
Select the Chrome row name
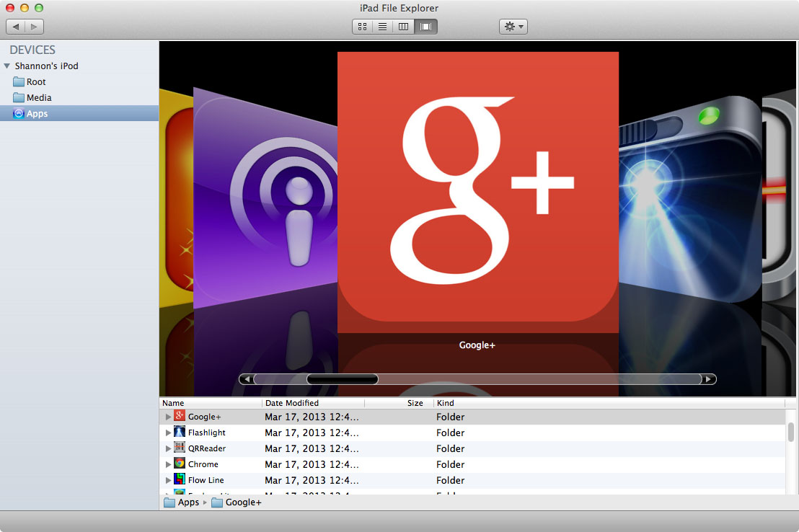[x=203, y=464]
